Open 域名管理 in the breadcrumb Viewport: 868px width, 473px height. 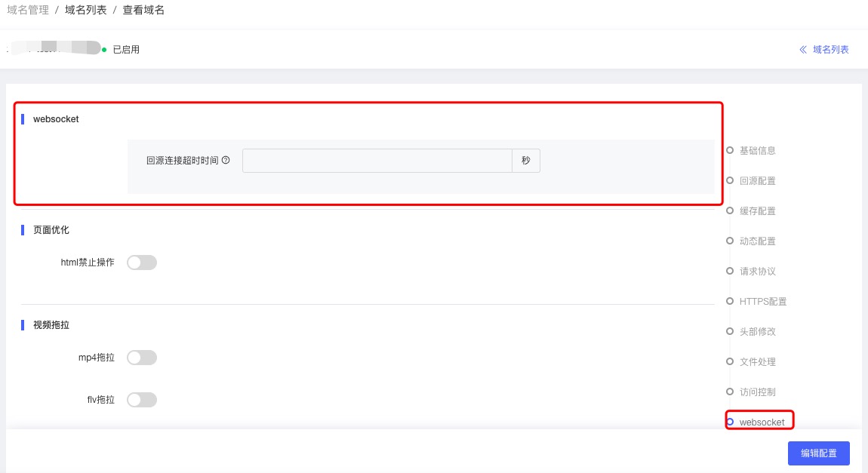tap(28, 10)
